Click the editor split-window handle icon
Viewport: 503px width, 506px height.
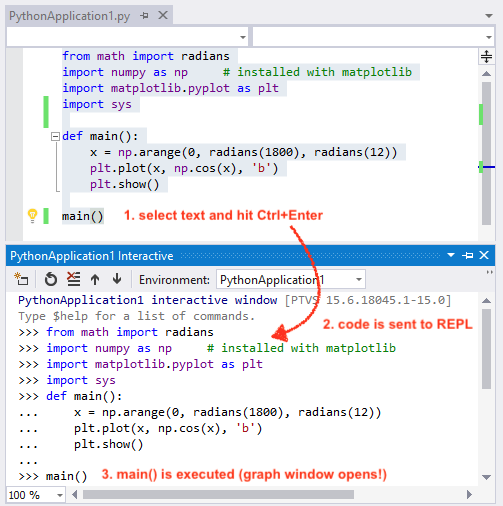pyautogui.click(x=486, y=56)
